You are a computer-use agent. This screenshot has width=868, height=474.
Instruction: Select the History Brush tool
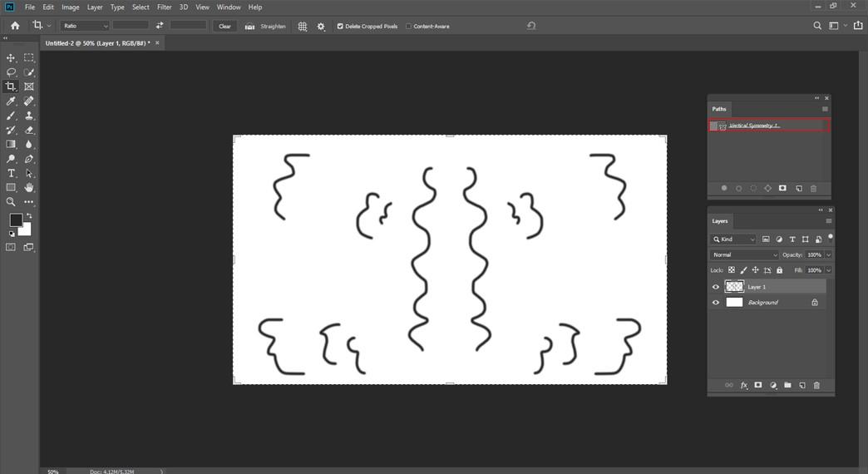click(11, 130)
